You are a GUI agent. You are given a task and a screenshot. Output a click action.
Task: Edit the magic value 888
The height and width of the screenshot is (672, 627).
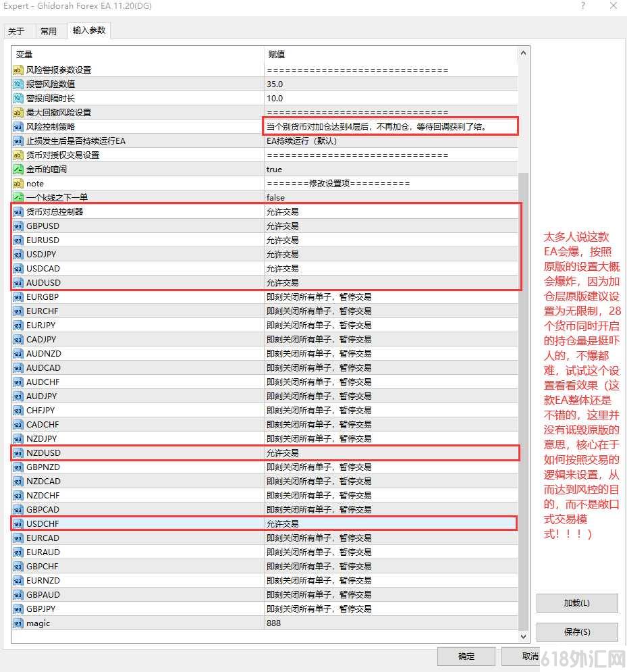(391, 623)
